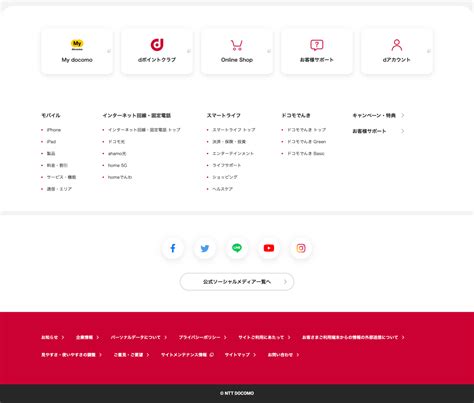The width and height of the screenshot is (474, 403).
Task: Open ドコモでんき Green link
Action: [x=307, y=142]
